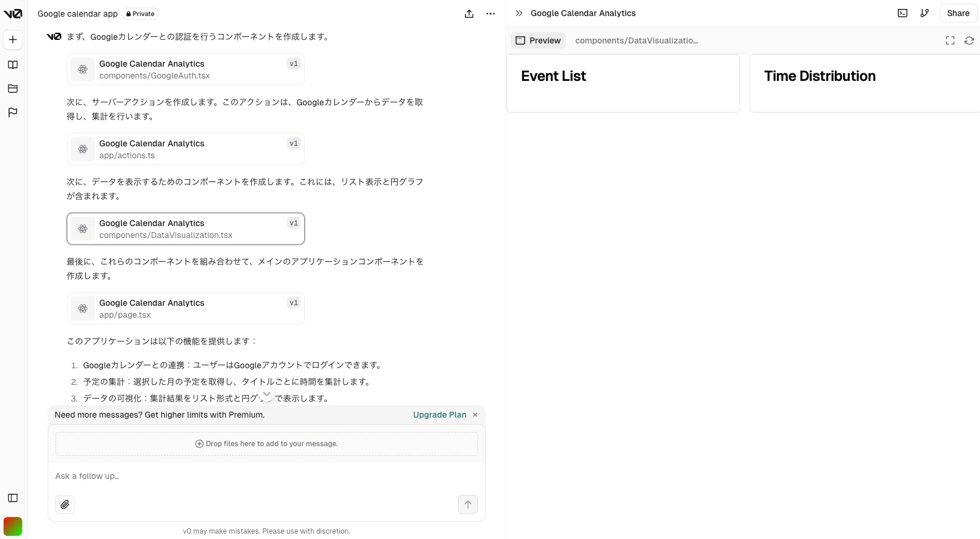Open the app/page.tsx code block
The image size is (980, 539).
[186, 309]
